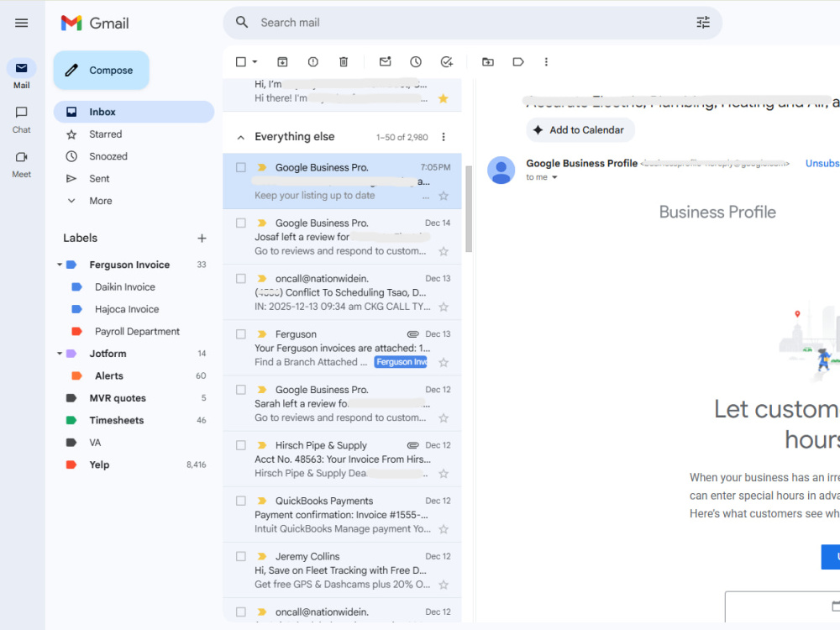Viewport: 840px width, 630px height.
Task: Open Everything else section options menu
Action: coord(444,137)
